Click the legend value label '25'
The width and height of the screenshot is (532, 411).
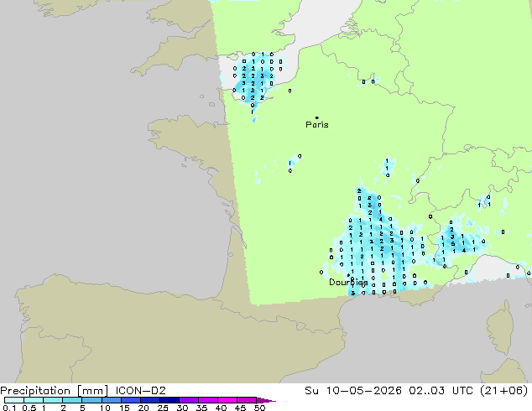[x=163, y=408]
